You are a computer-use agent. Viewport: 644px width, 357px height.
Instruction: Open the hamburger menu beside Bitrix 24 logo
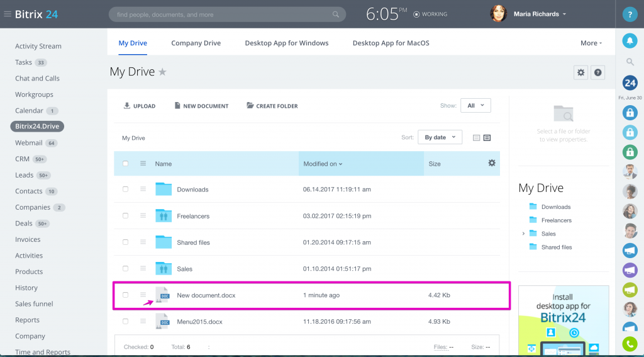(x=8, y=14)
